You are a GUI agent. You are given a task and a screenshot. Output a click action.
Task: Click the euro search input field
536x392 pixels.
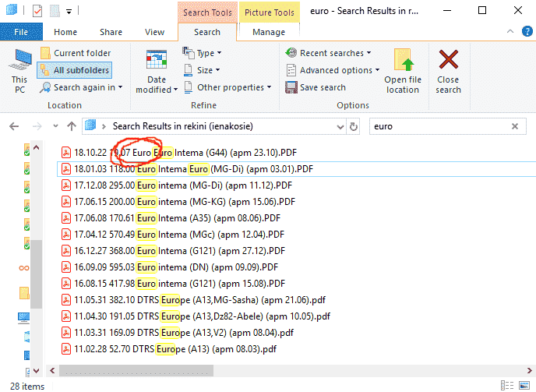coord(436,126)
